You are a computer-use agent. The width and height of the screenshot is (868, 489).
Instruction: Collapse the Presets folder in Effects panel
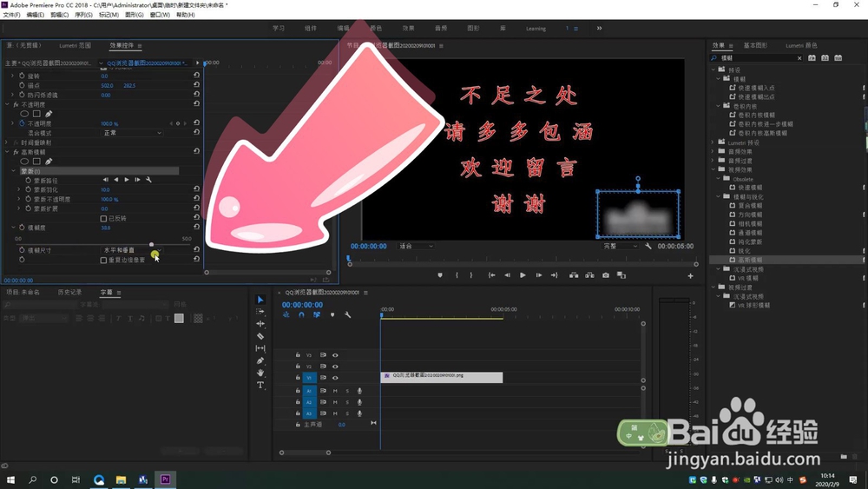point(713,69)
